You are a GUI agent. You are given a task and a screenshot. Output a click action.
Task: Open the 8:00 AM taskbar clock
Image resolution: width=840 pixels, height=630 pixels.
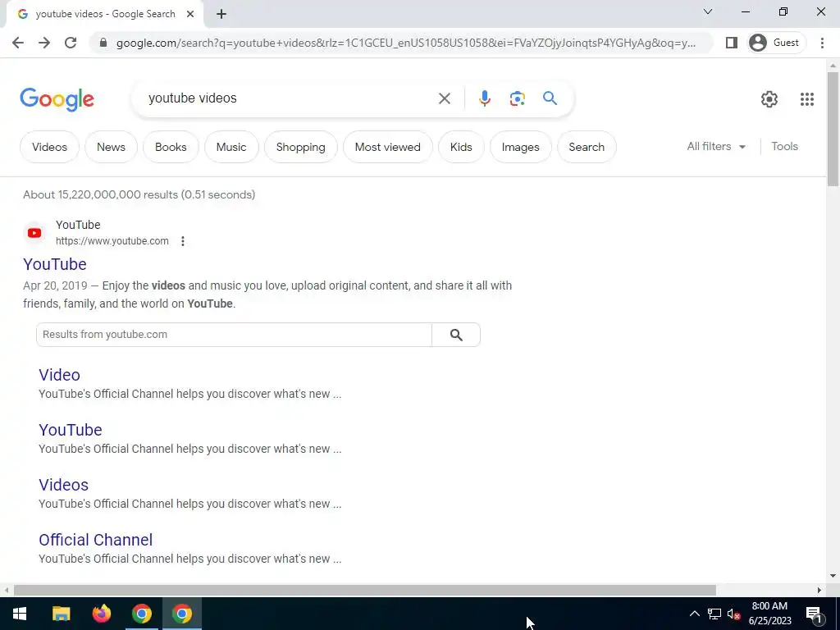769,614
